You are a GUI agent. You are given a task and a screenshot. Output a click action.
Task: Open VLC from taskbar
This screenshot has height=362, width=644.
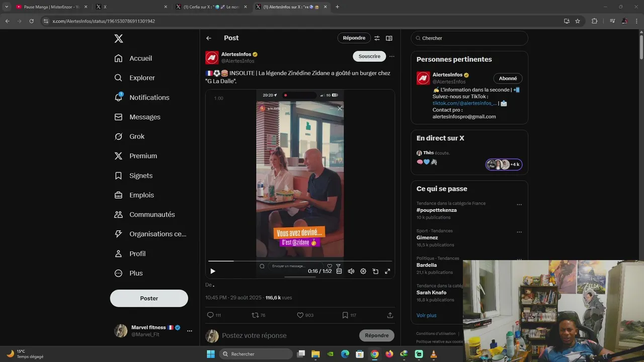[x=434, y=354]
